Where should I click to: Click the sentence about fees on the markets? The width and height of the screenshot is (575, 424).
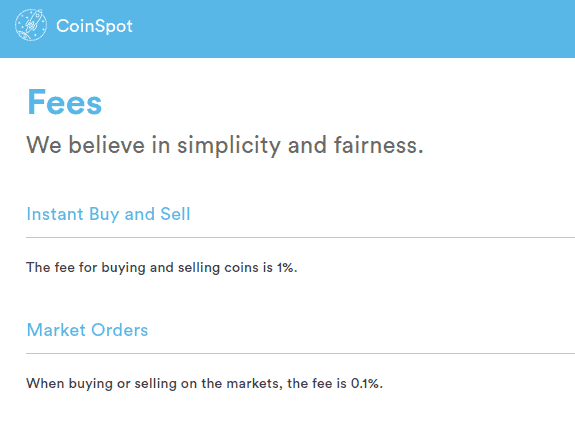coord(204,384)
